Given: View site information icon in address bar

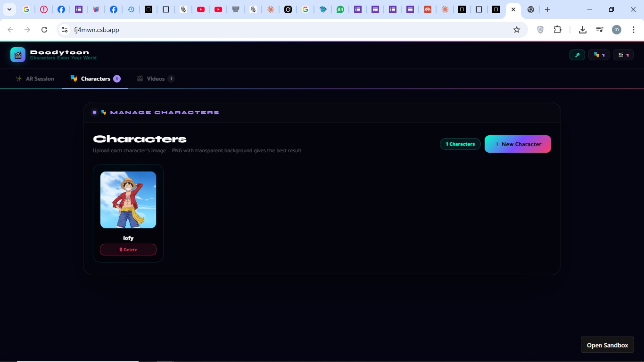Looking at the screenshot, I should click(65, 30).
